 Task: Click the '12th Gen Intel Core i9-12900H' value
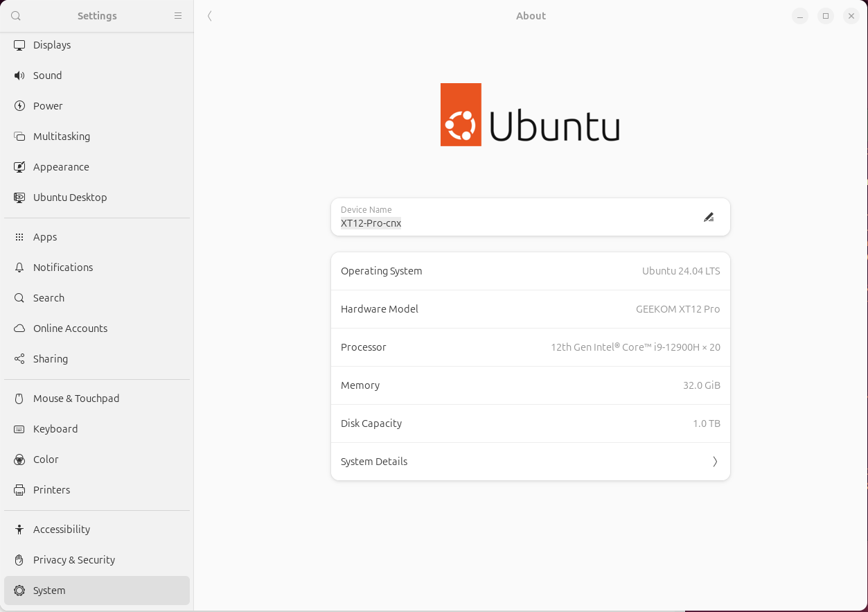point(635,347)
